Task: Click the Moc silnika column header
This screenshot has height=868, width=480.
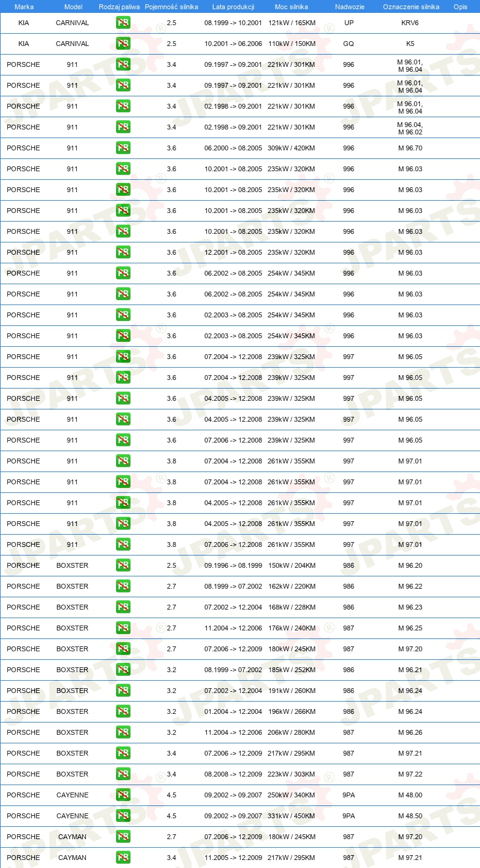Action: point(292,7)
